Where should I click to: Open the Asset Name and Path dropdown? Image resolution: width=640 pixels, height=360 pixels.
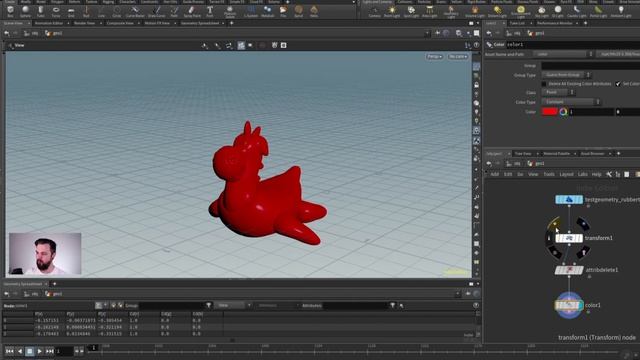(x=563, y=54)
